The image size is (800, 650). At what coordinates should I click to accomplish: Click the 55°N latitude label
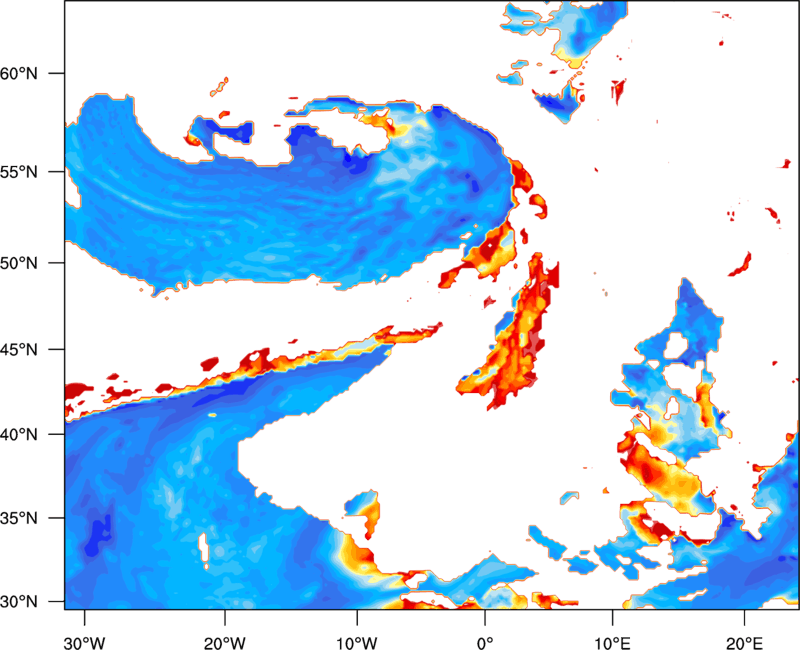[x=19, y=172]
